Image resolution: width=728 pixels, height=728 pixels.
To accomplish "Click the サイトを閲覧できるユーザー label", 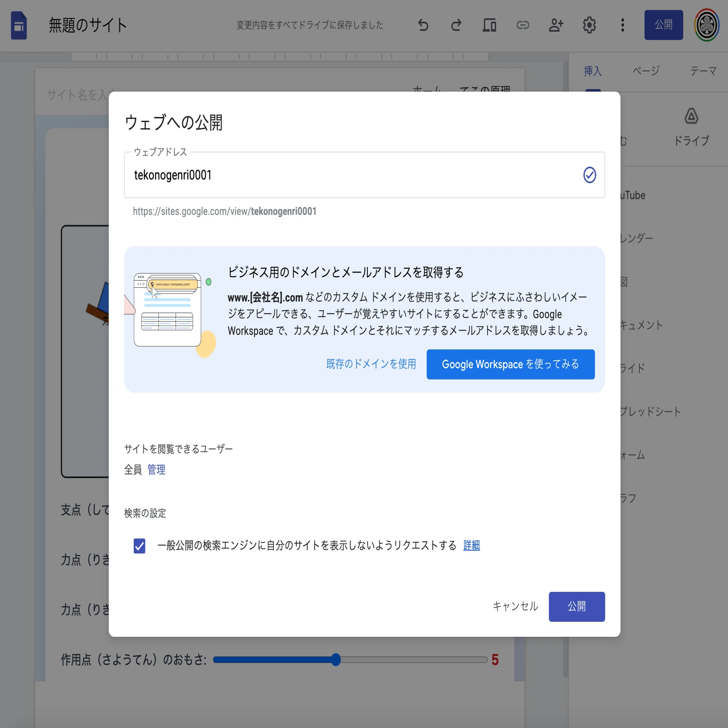I will [178, 449].
